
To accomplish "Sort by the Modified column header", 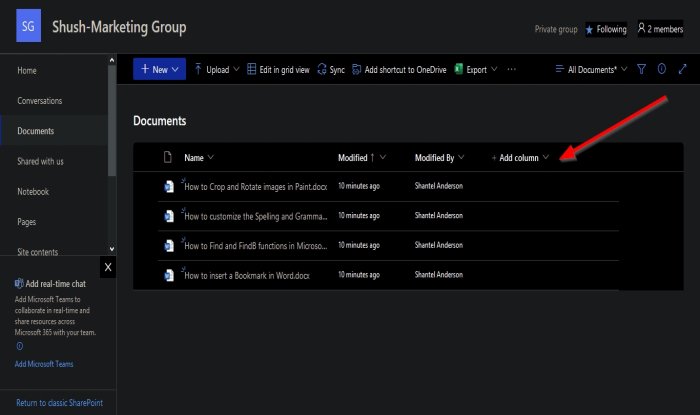I will (x=353, y=158).
